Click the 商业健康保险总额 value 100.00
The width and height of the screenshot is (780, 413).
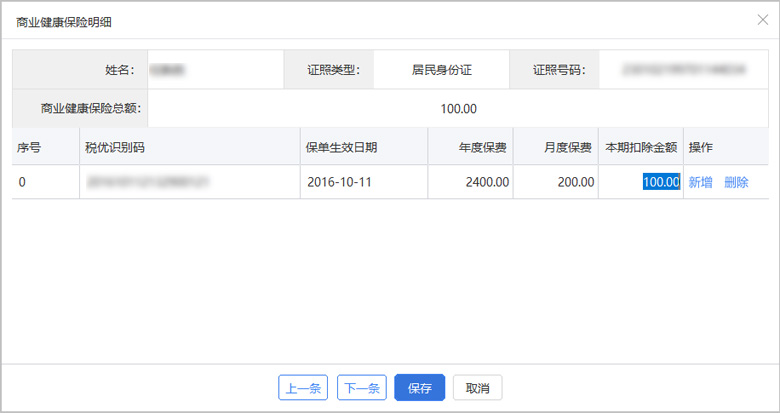pos(458,108)
